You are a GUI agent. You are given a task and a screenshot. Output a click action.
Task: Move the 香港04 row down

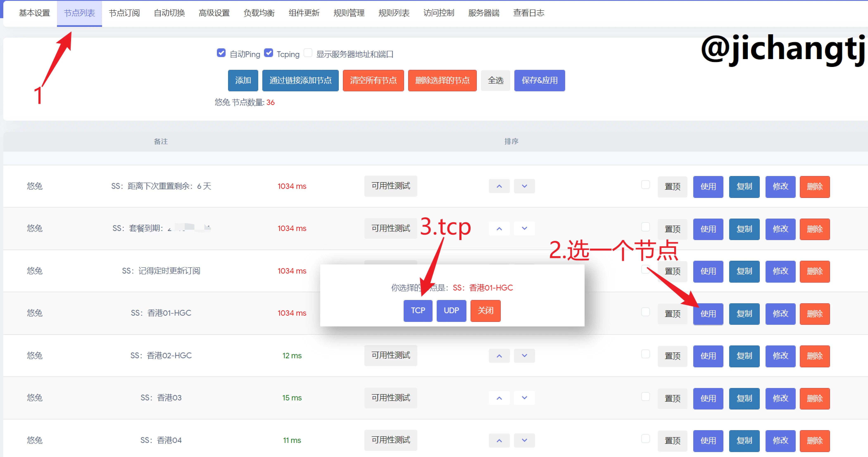pos(524,440)
